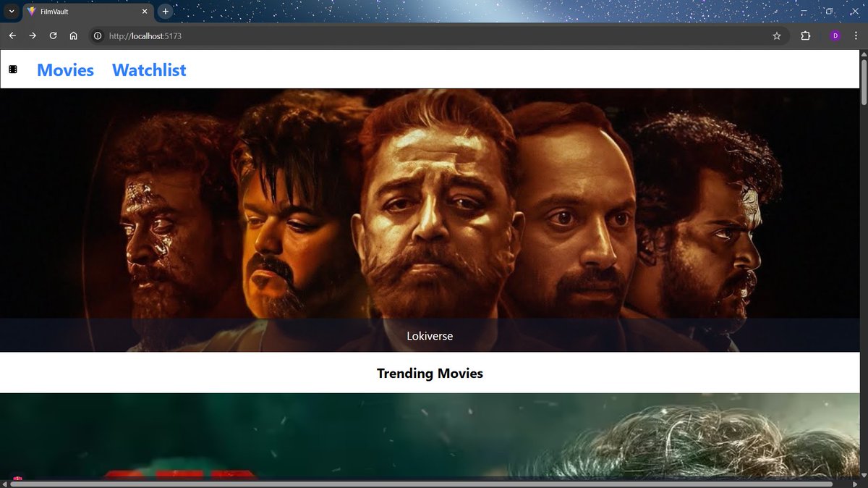Open a new browser tab
Viewport: 868px width, 488px height.
pyautogui.click(x=165, y=12)
